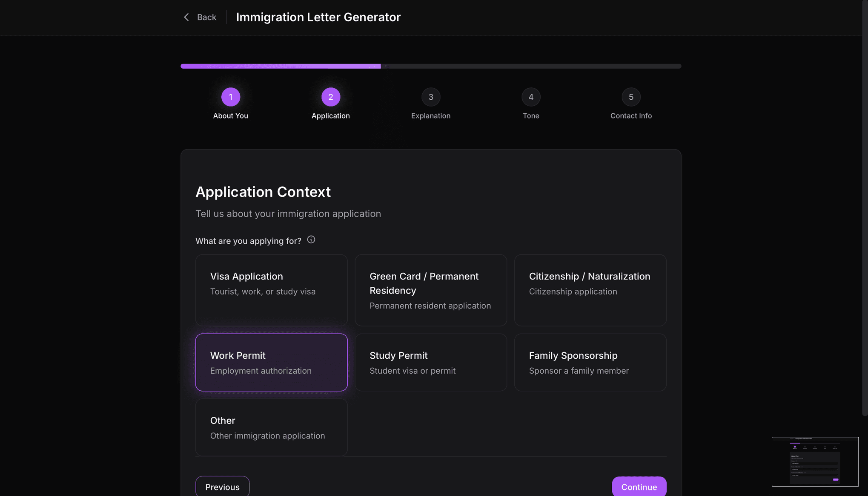868x496 pixels.
Task: Click "Permanent resident application" text
Action: pos(430,306)
